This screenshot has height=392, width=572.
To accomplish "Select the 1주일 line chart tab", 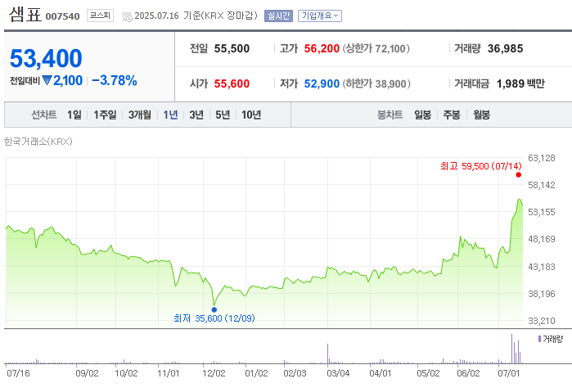I will [105, 115].
